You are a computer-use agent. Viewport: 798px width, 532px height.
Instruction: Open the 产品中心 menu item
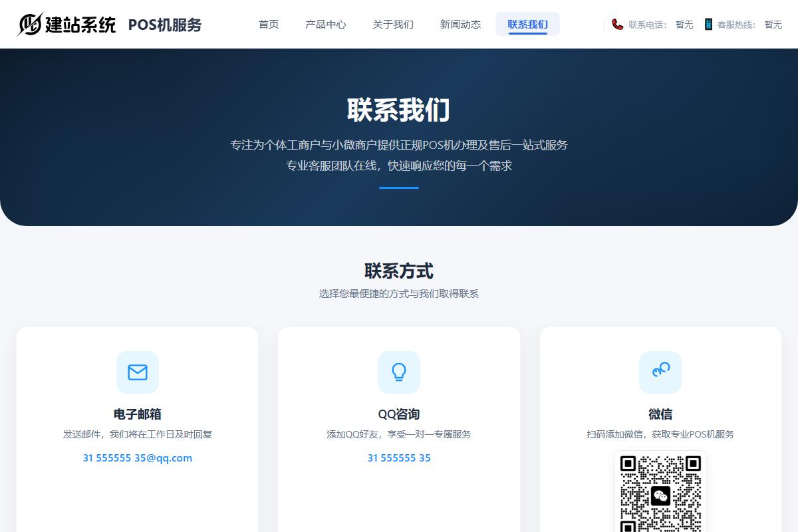(x=326, y=25)
